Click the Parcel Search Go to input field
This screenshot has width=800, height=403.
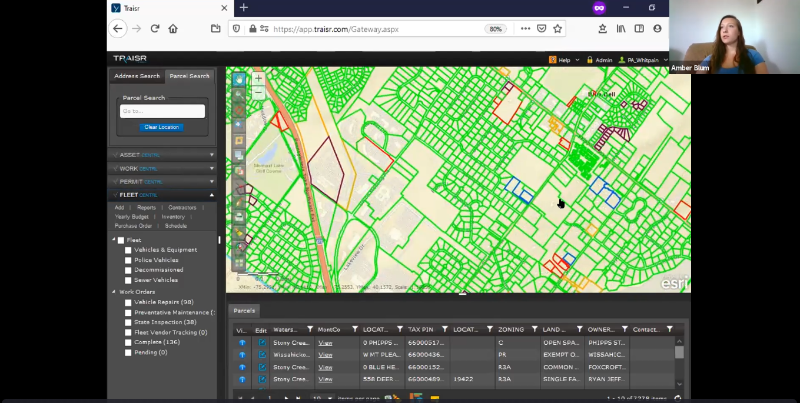[x=163, y=111]
